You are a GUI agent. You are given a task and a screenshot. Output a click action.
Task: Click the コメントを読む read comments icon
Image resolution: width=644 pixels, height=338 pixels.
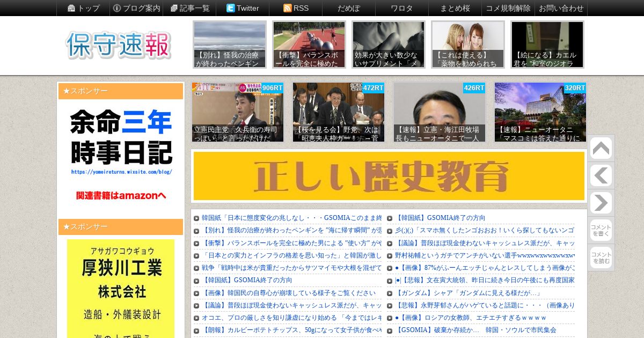click(601, 258)
